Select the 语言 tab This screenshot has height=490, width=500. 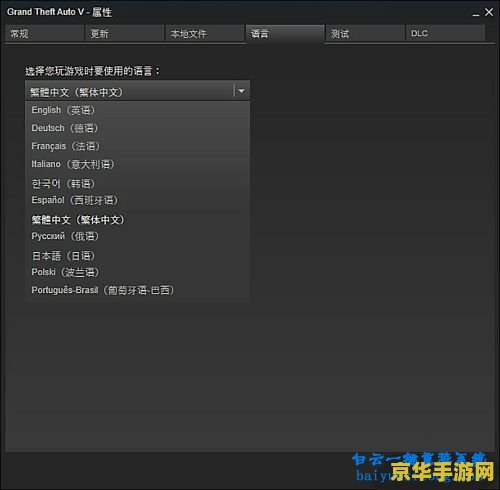point(285,33)
